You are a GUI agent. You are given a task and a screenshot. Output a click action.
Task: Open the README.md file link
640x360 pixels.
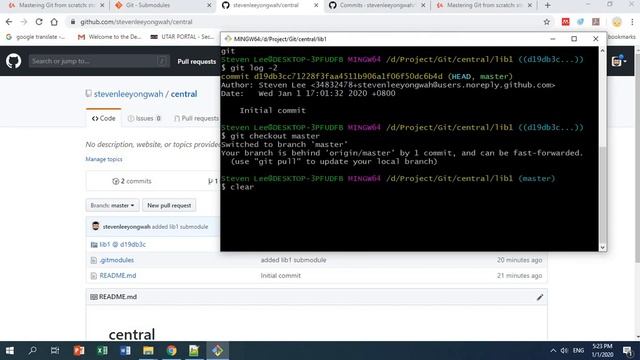[x=118, y=276]
